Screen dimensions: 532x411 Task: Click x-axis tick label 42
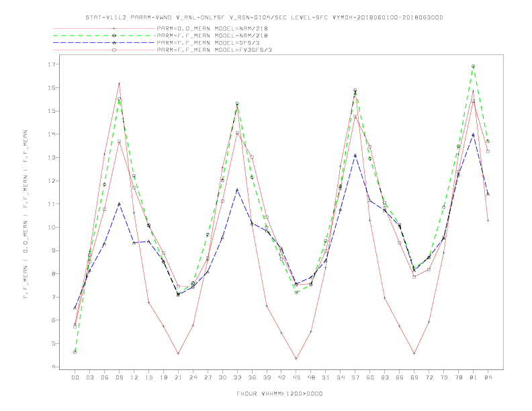(281, 377)
